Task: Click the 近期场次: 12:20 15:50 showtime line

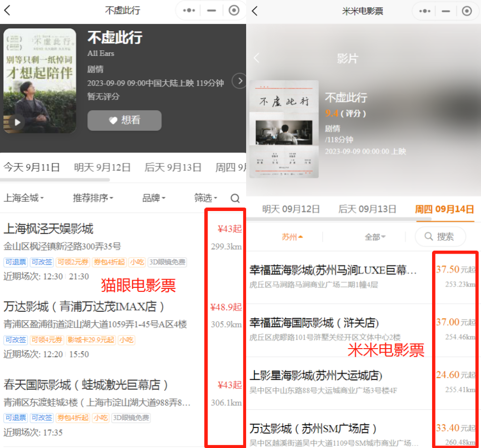Action: [x=46, y=354]
